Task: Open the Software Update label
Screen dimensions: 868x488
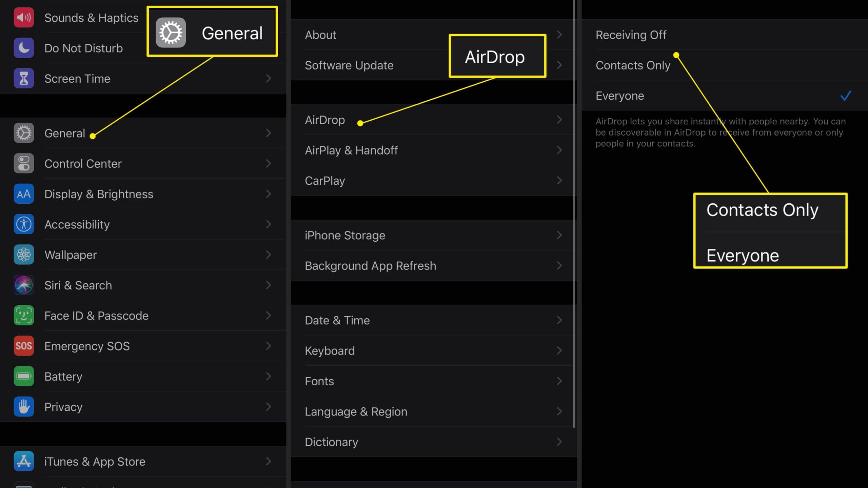Action: 349,65
